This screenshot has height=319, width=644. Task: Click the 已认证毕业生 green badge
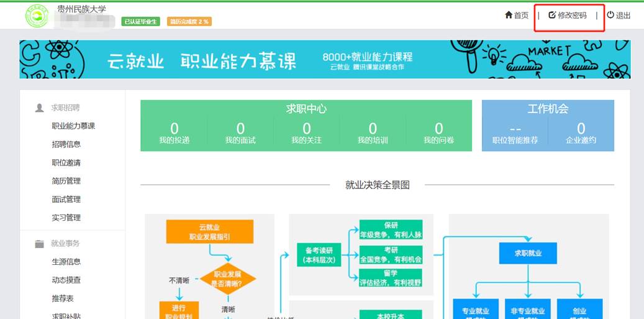click(141, 22)
